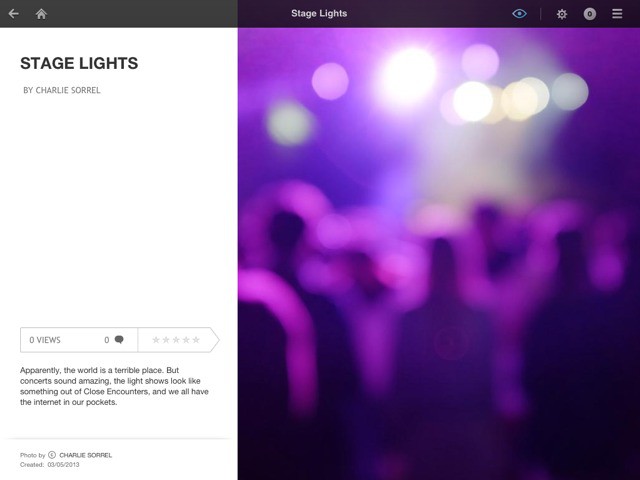
Task: Rate the photo one star
Action: tap(156, 340)
